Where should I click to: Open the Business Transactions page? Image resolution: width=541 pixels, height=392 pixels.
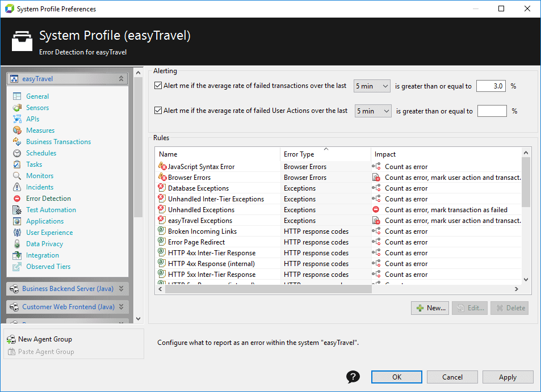58,142
